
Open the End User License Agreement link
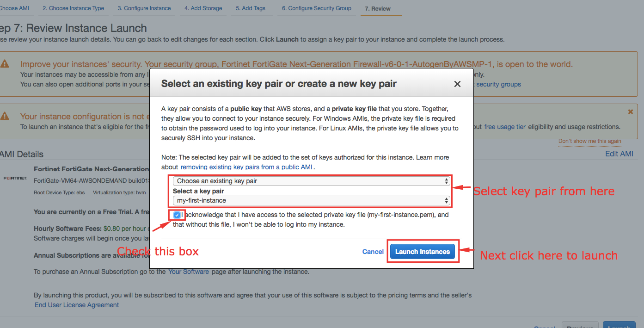point(77,305)
